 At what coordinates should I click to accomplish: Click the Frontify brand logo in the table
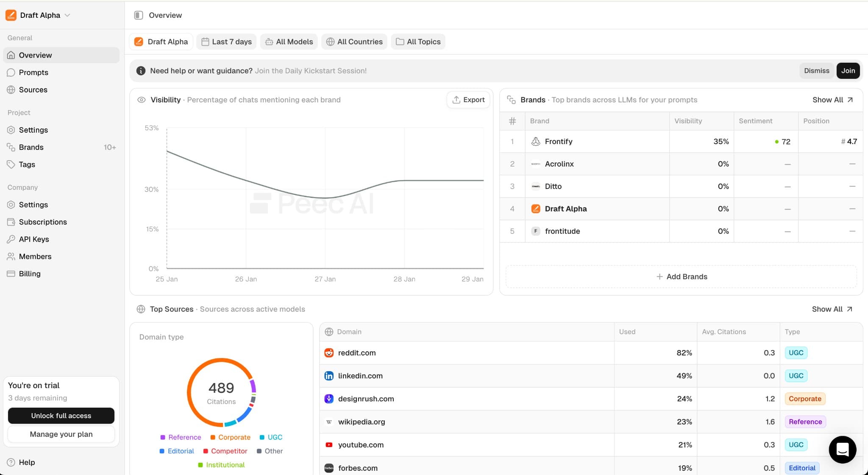tap(535, 141)
